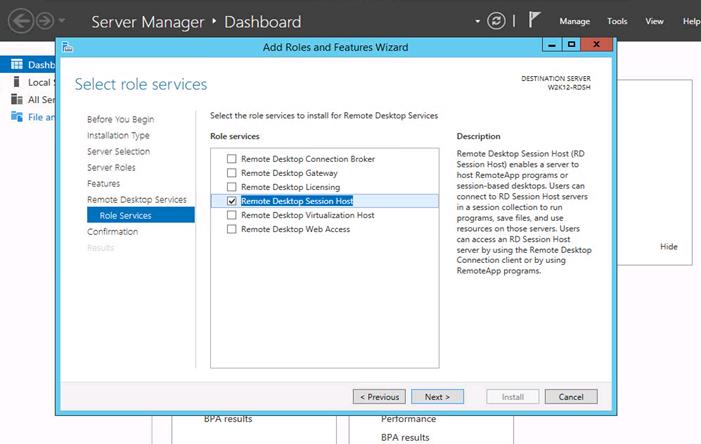Select the Role Services step
The height and width of the screenshot is (444, 701).
point(141,215)
